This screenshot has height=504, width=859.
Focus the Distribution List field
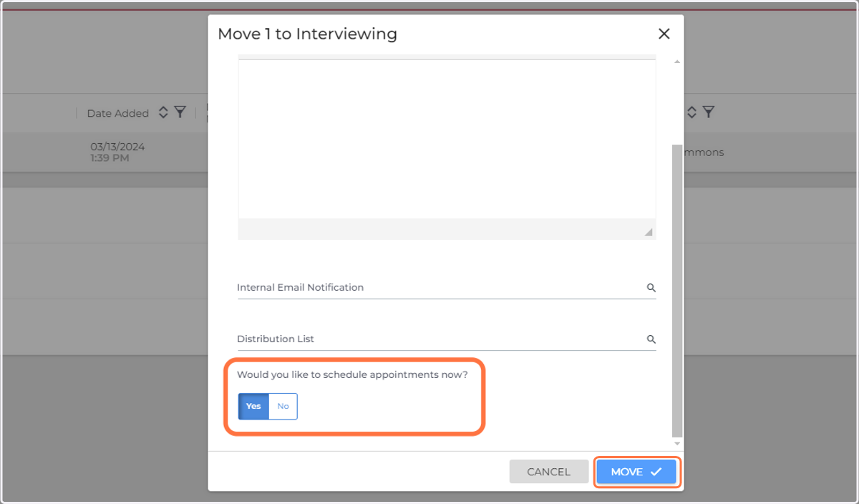(x=447, y=339)
